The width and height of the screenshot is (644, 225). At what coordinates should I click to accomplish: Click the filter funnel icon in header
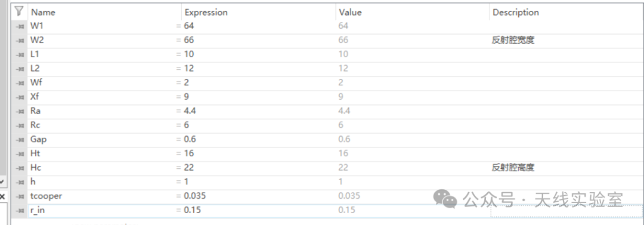(19, 11)
